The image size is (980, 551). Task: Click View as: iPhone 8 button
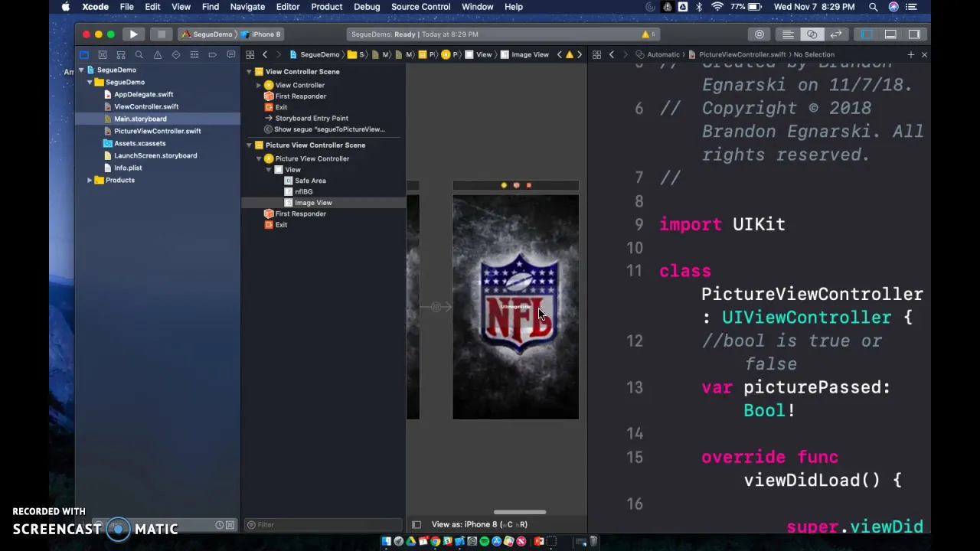pos(479,524)
